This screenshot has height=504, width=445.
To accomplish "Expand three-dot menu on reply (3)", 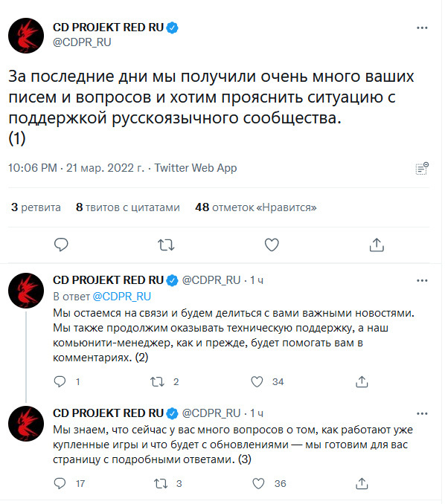I will (x=422, y=413).
